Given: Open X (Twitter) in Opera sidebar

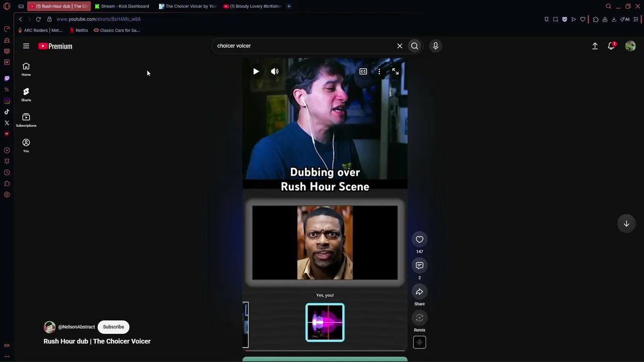Looking at the screenshot, I should (7, 123).
